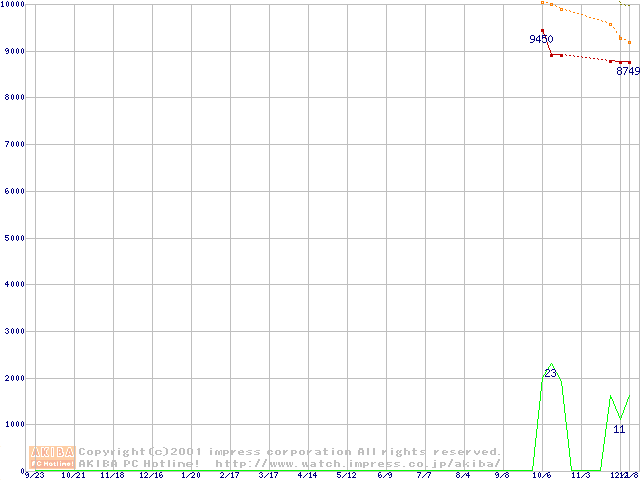The width and height of the screenshot is (640, 480).
Task: Click the 9000 value on y-axis
Action: (12, 51)
